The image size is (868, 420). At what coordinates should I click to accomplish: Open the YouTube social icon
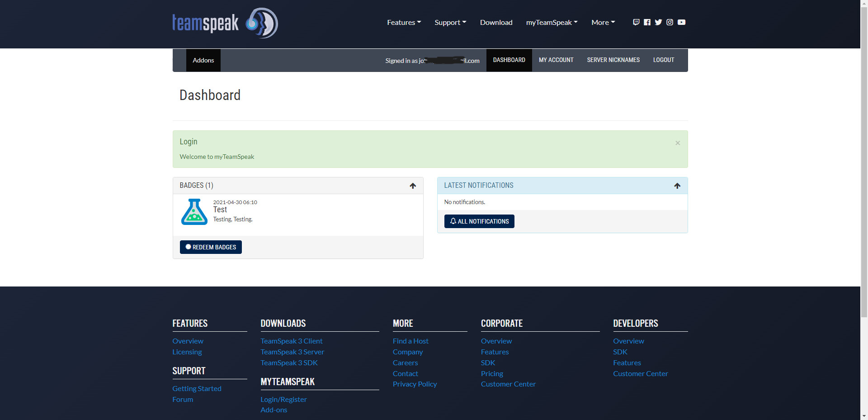[x=681, y=22]
